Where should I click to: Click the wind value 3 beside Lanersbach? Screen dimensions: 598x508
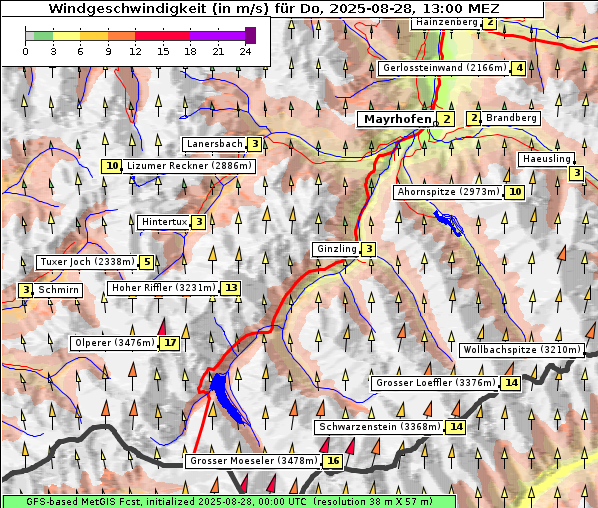255,144
